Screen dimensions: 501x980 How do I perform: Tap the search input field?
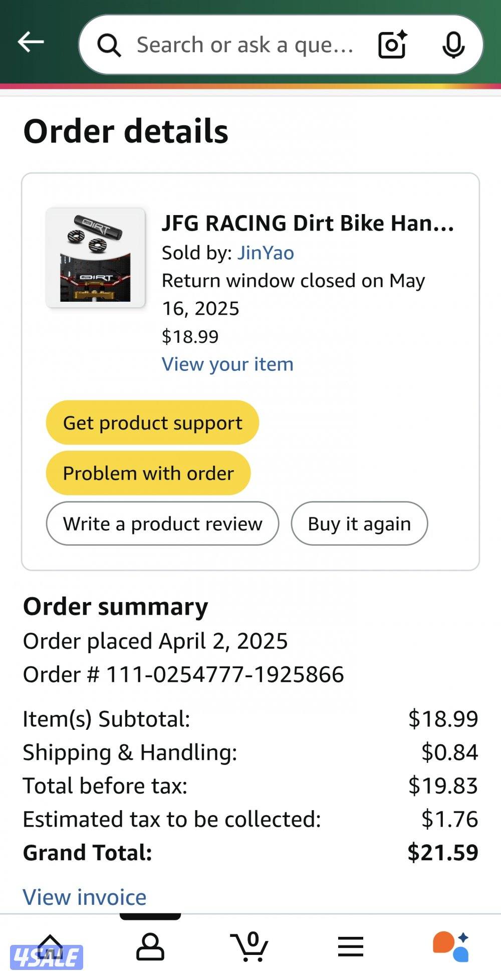pos(245,45)
